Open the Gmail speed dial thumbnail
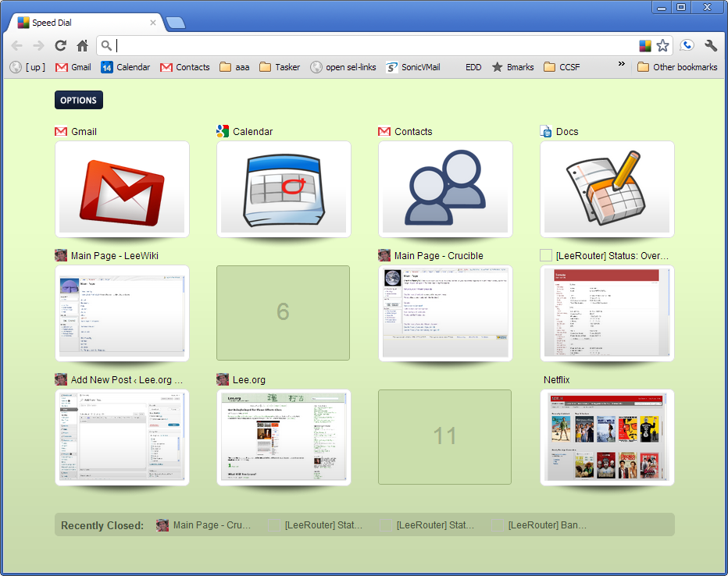 122,189
